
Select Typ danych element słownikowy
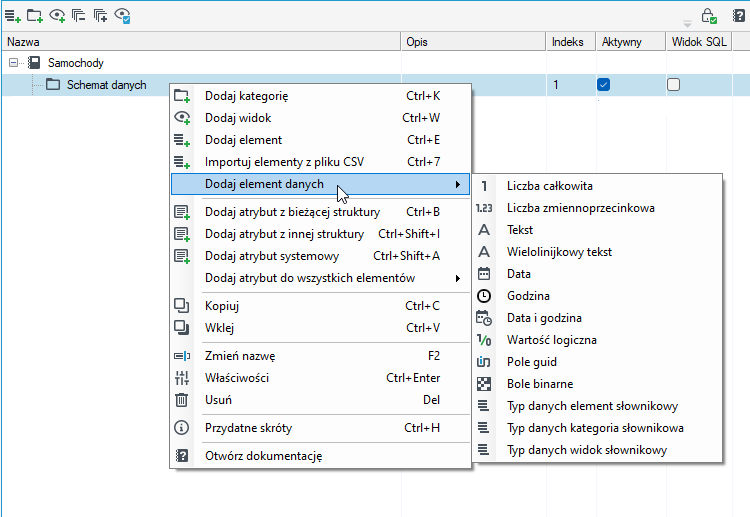click(597, 406)
